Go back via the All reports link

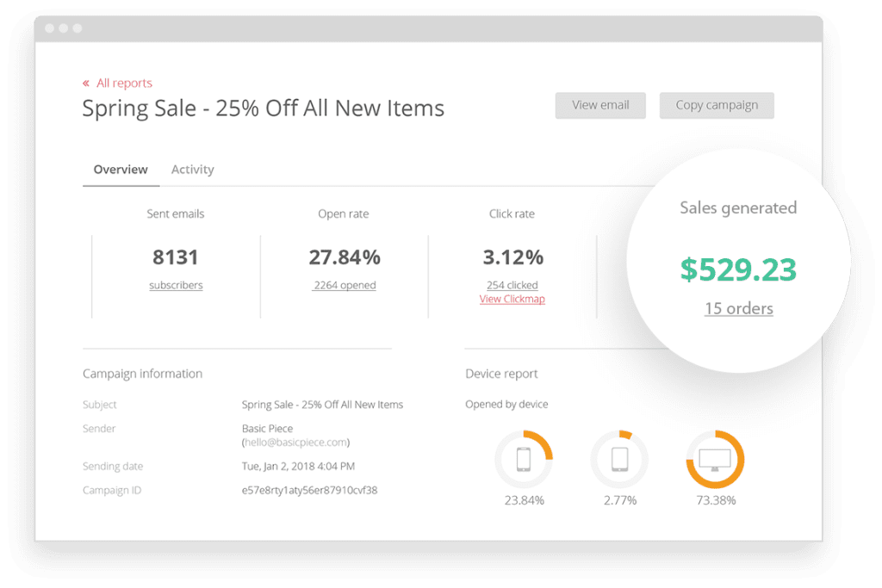[x=124, y=84]
